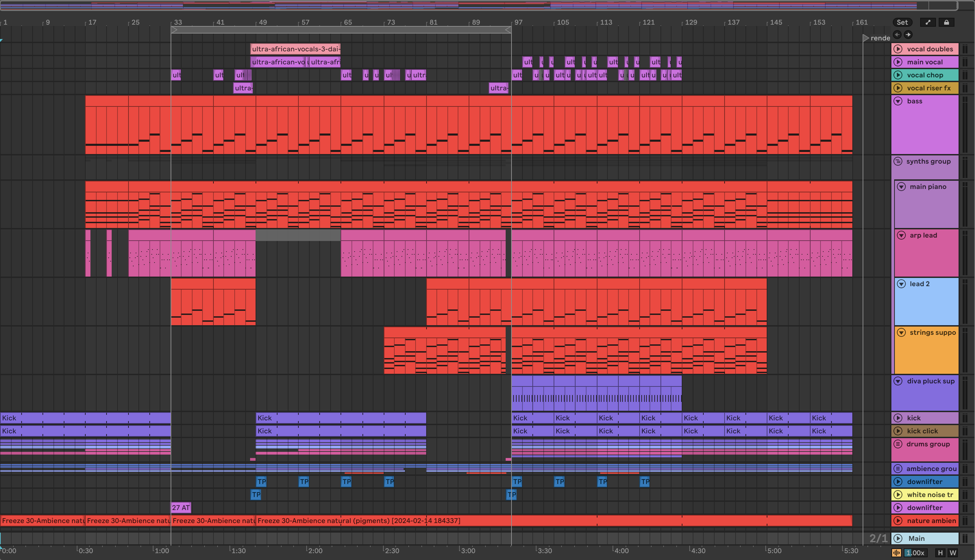Click the kick click play icon

898,431
